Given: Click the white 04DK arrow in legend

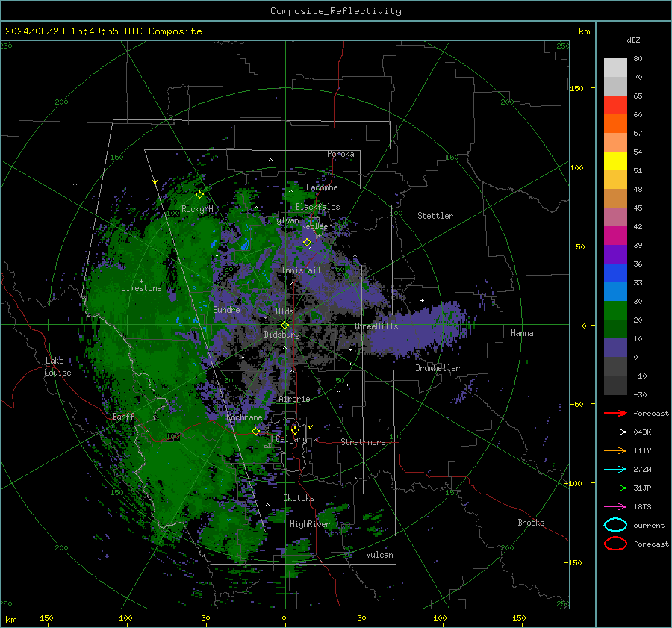Looking at the screenshot, I should (615, 432).
